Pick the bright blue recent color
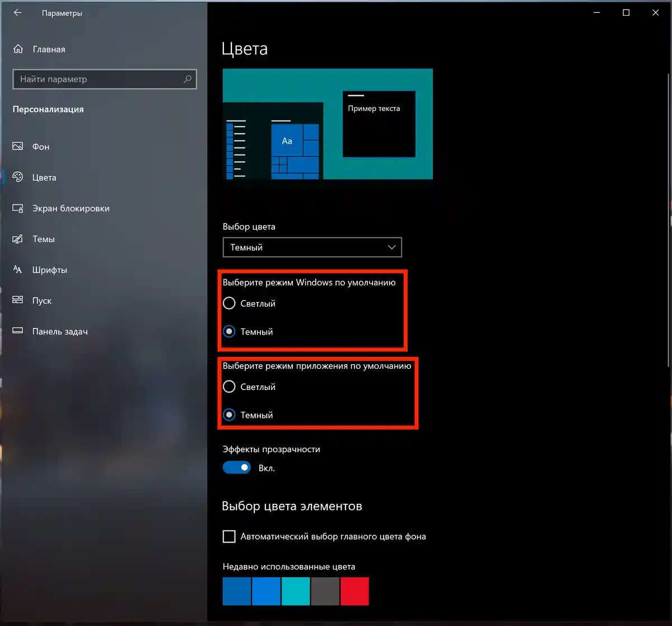This screenshot has height=626, width=672. pos(267,591)
